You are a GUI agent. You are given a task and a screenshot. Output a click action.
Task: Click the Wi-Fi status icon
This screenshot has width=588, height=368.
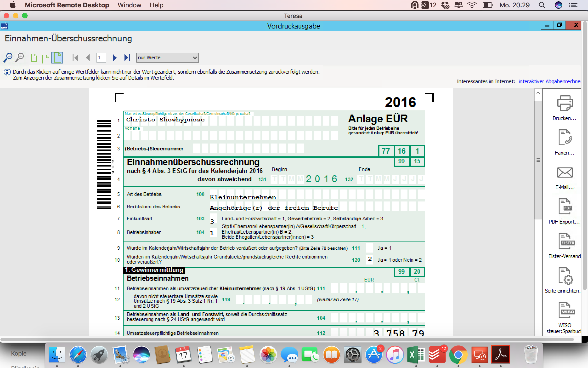472,5
